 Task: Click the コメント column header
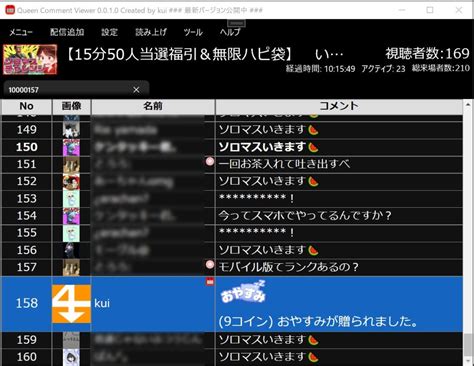pyautogui.click(x=339, y=106)
